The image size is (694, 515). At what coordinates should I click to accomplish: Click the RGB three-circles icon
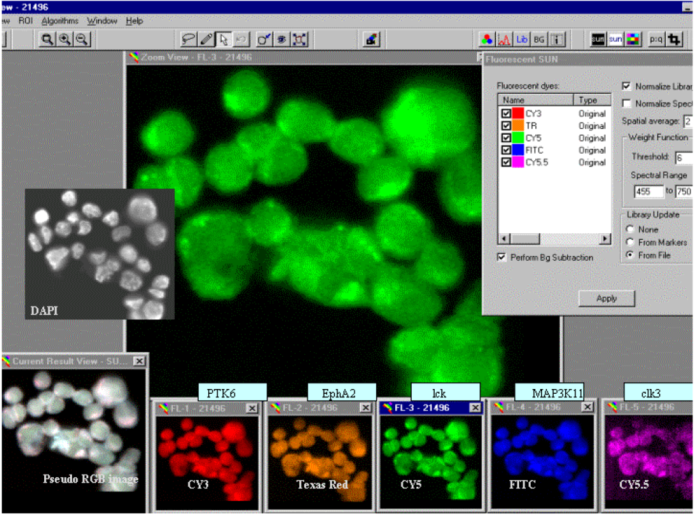[x=487, y=39]
